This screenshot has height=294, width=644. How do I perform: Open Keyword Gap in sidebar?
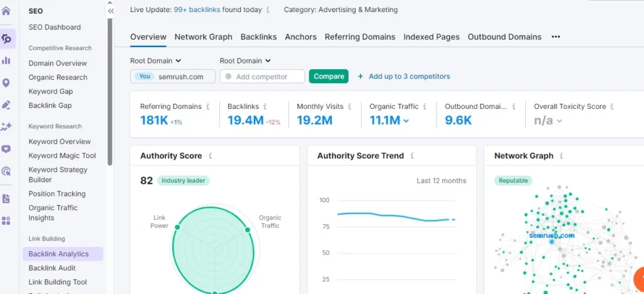pyautogui.click(x=50, y=91)
